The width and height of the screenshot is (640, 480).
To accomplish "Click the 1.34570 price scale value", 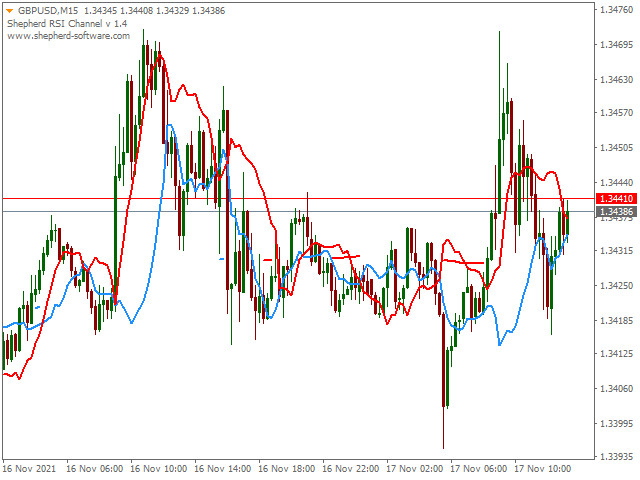I will 616,112.
